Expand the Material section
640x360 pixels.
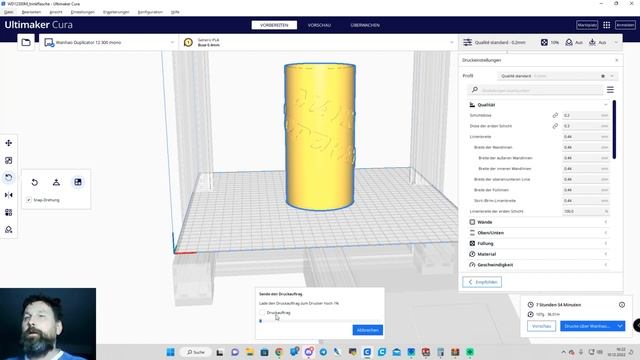coord(539,254)
